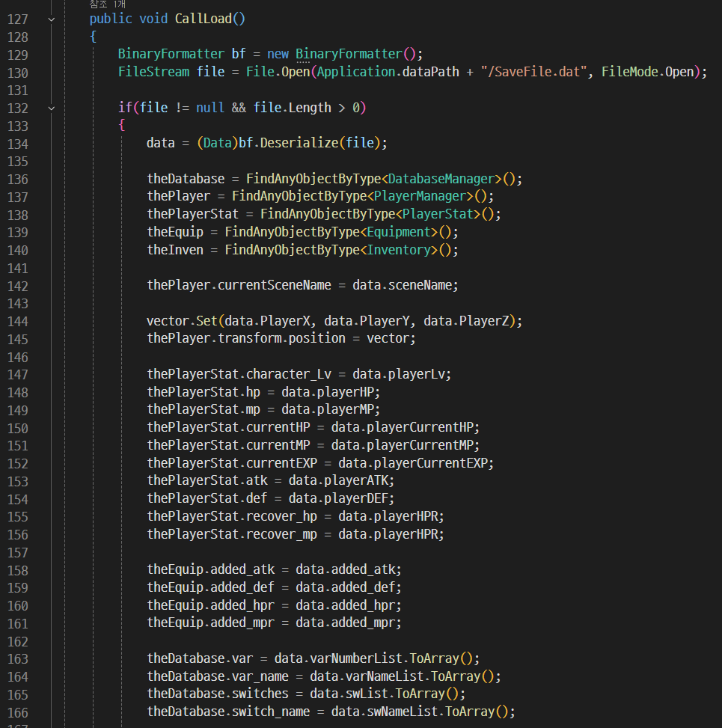
Task: Click theDatabase.var_name on line 164
Action: point(218,676)
